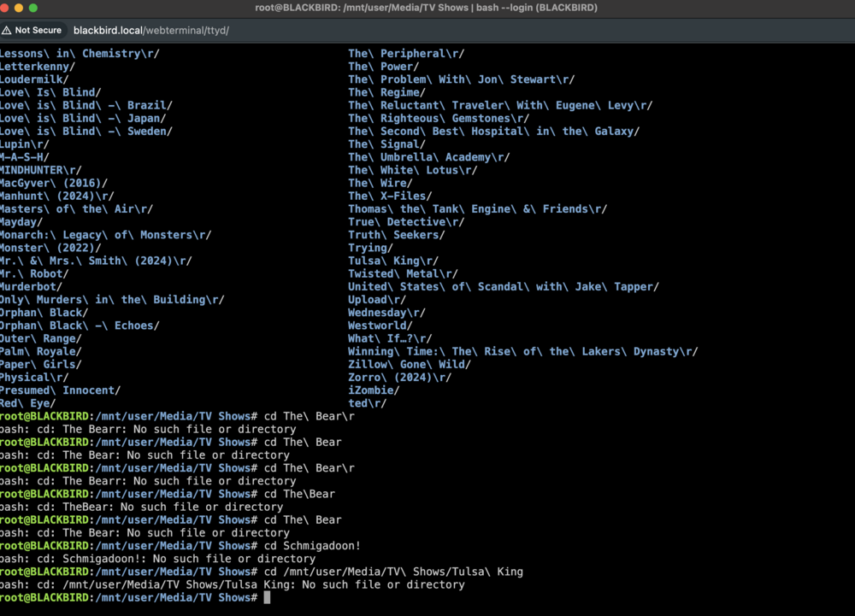
Task: Click the Trying/ directory entry
Action: 371,248
